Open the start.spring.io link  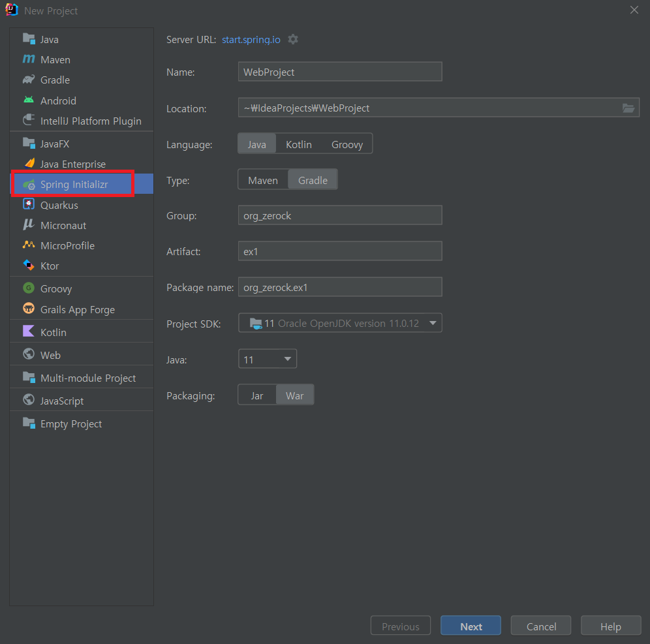[x=251, y=40]
